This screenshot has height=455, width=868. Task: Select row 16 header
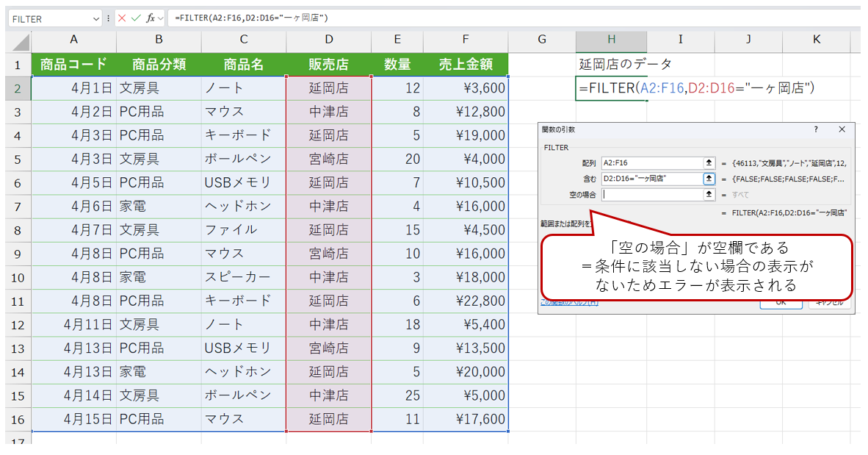[18, 420]
